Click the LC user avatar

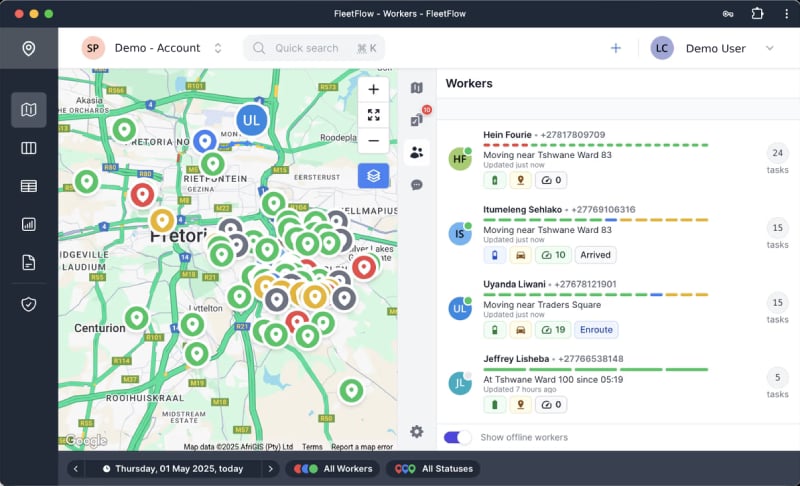(662, 48)
